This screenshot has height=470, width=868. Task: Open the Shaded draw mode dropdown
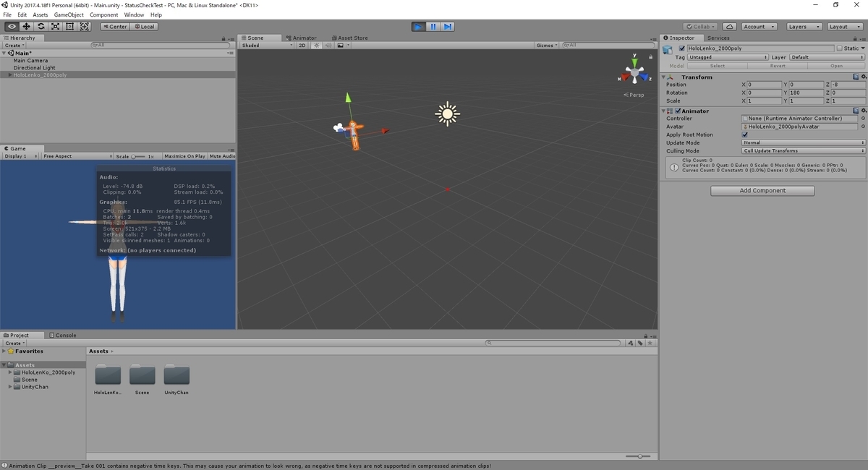tap(267, 45)
